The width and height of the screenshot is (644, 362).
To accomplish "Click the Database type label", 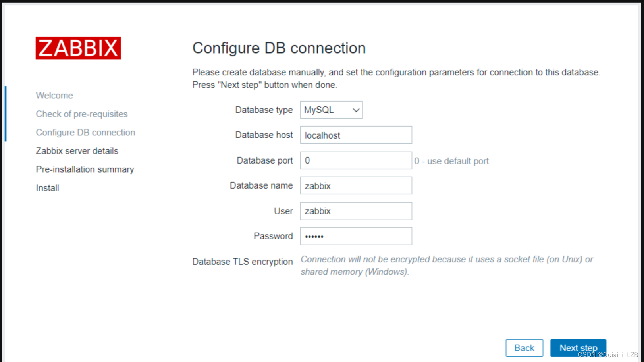I will [x=264, y=110].
